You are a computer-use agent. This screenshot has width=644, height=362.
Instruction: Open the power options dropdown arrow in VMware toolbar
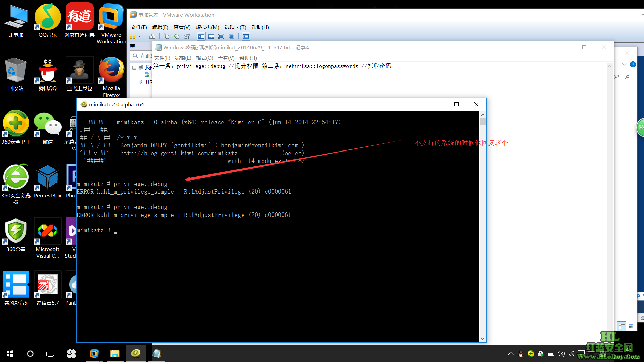tap(139, 36)
